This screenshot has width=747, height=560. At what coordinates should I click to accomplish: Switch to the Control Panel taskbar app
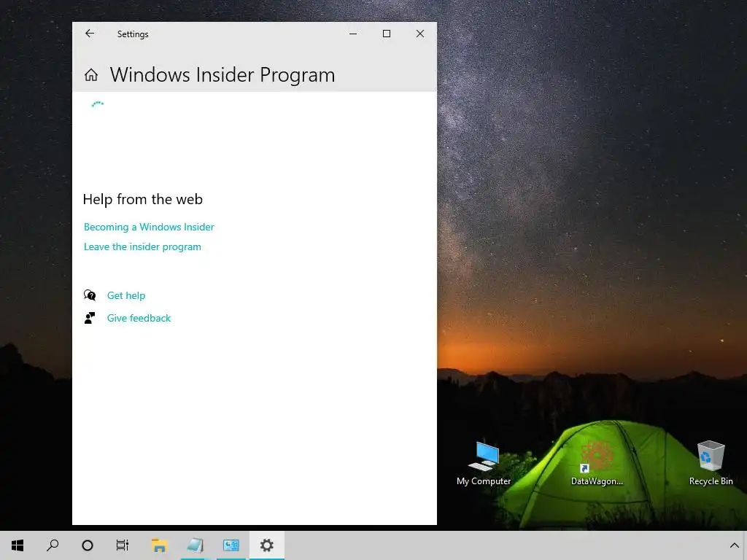pos(231,545)
